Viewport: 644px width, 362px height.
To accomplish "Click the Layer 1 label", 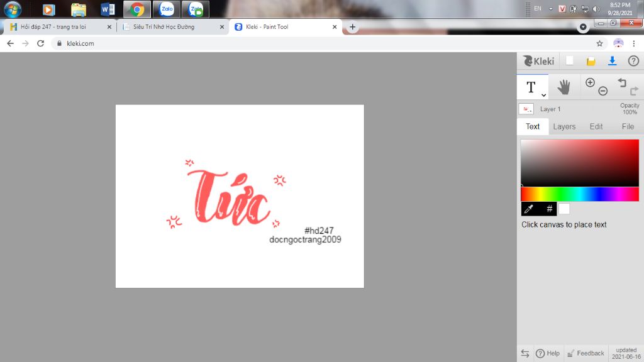I will [x=550, y=109].
